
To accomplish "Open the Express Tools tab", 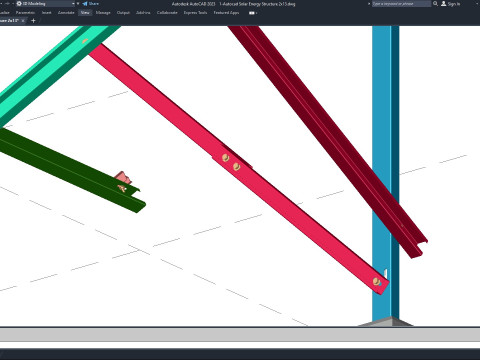I will [195, 13].
